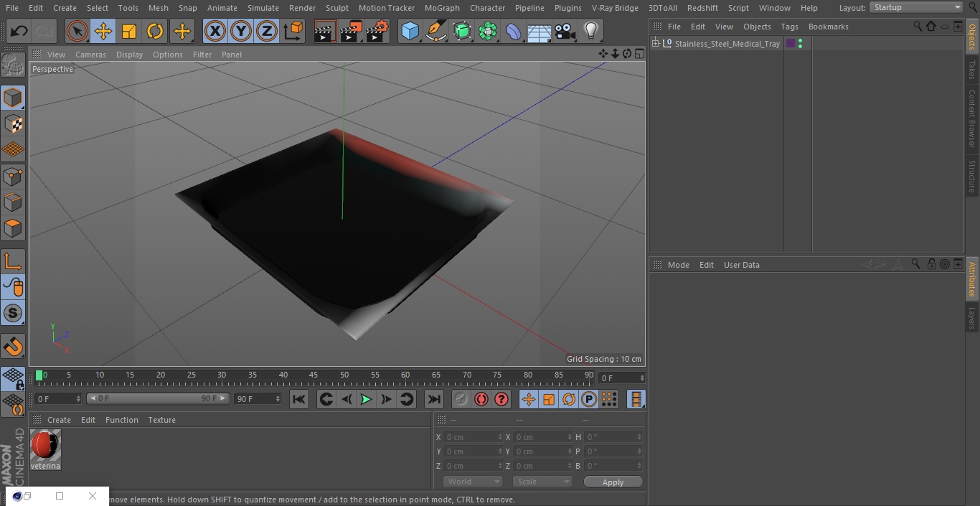
Task: Toggle X axis lock
Action: click(215, 31)
